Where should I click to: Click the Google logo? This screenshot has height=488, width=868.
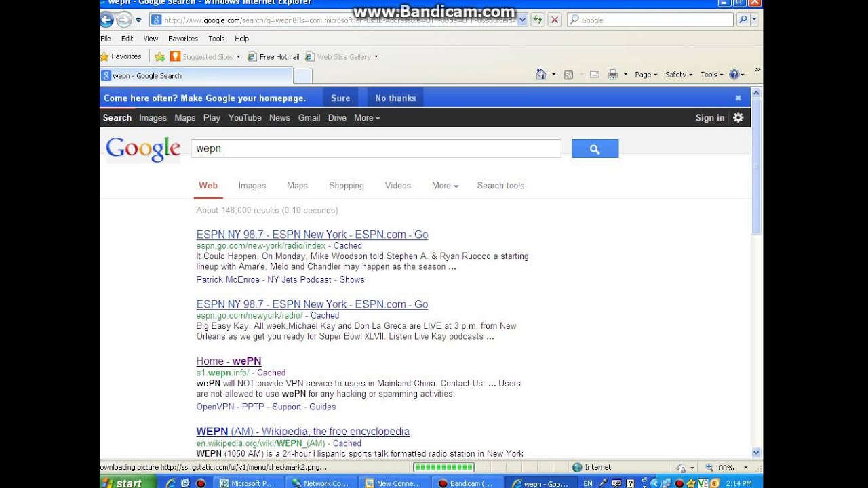pyautogui.click(x=143, y=148)
